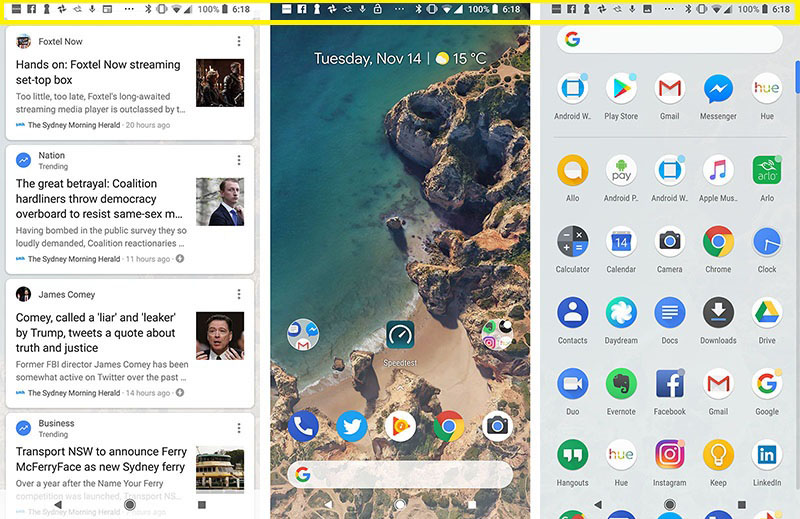Open the ferry photo thumbnail
The height and width of the screenshot is (519, 800).
(220, 469)
